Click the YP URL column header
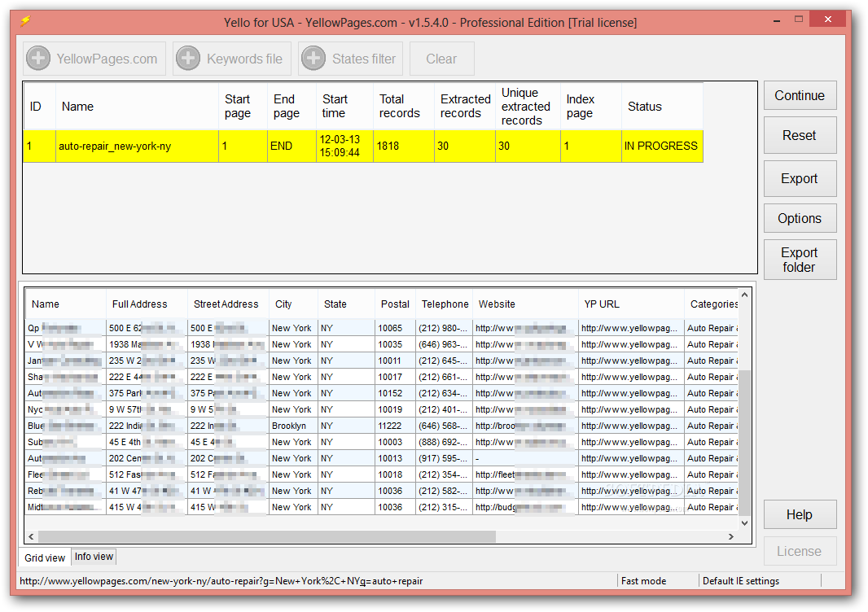The height and width of the screenshot is (612, 868). pyautogui.click(x=631, y=304)
